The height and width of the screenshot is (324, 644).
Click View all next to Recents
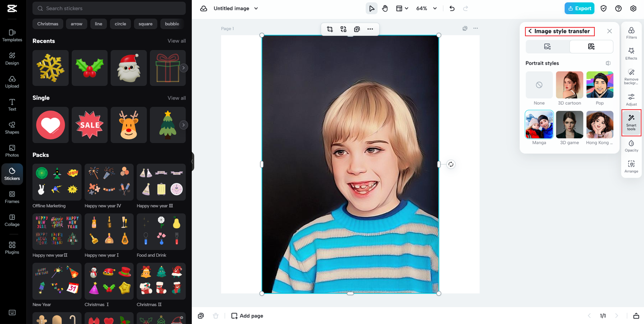(177, 41)
